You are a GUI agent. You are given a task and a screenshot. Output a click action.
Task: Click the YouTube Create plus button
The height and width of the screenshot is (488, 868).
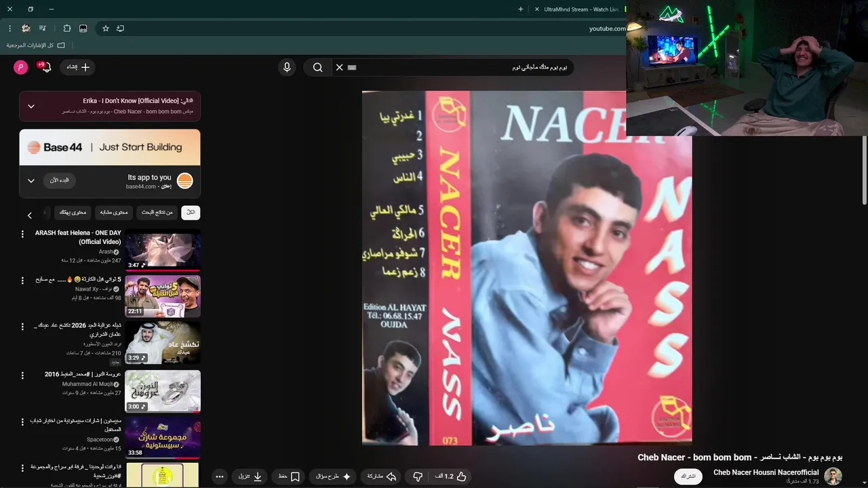pyautogui.click(x=78, y=67)
